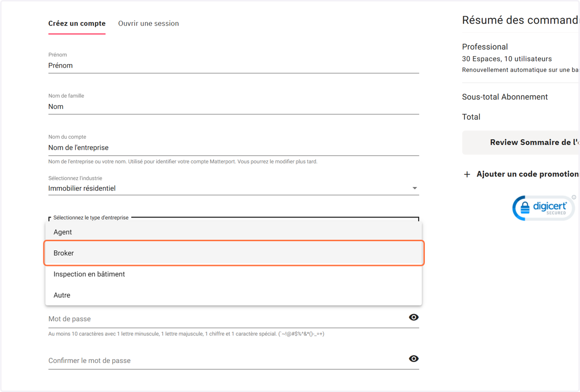Screen dimensions: 580x392
Task: Click Confirmer le mot de passe field
Action: (x=227, y=361)
